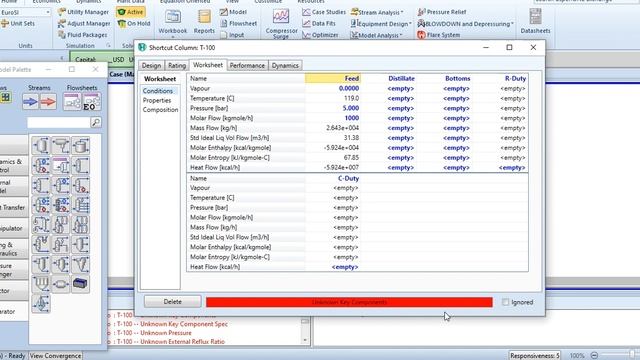Click the message panel scroll down arrow
Image resolution: width=640 pixels, height=360 pixels.
tap(305, 340)
